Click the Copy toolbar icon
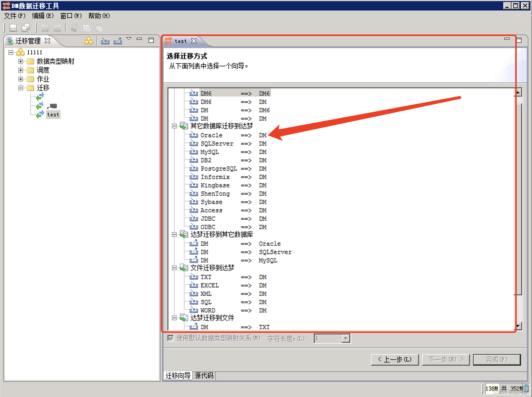This screenshot has height=397, width=532. (x=87, y=28)
